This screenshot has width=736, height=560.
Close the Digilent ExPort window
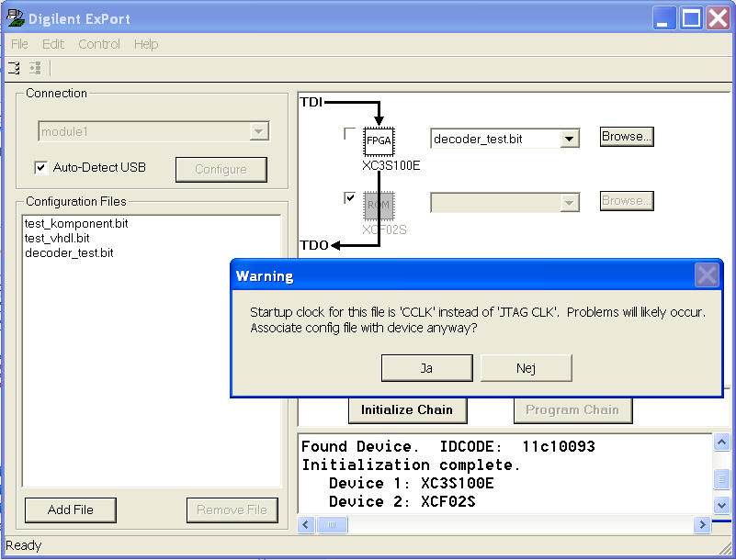pyautogui.click(x=719, y=18)
